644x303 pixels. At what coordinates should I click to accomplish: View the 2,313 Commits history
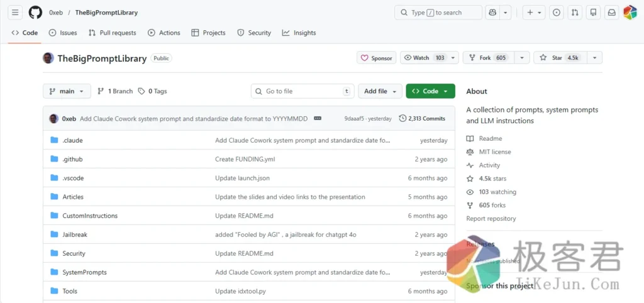tap(422, 118)
